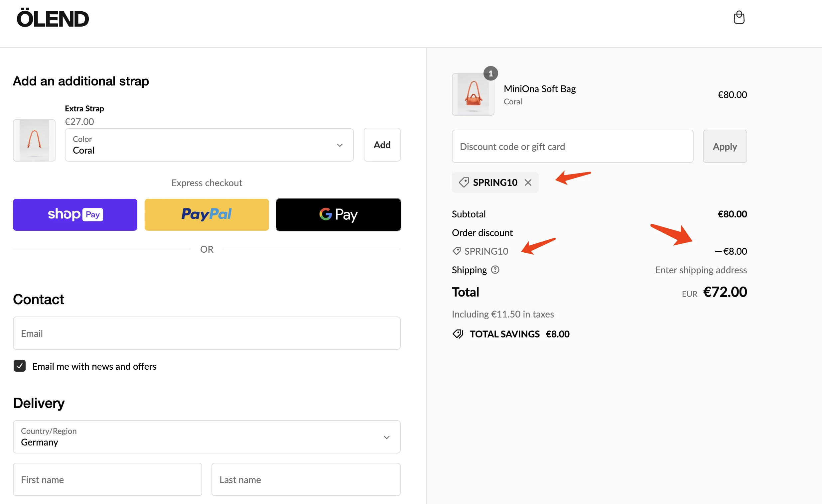Focus the Discount code or gift card field

[x=573, y=146]
